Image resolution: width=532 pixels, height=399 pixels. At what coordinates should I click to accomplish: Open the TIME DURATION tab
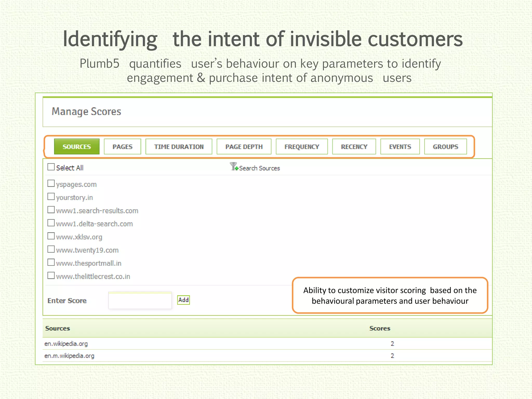[x=179, y=147]
